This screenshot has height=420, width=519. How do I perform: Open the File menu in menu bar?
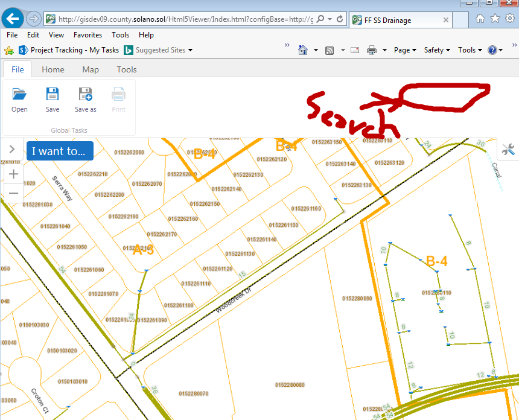(12, 35)
